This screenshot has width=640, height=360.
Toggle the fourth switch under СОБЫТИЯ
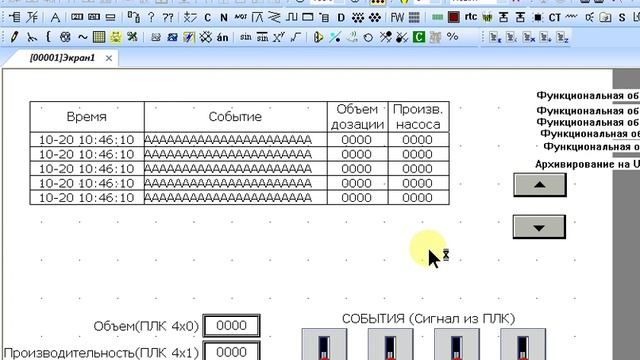click(523, 344)
